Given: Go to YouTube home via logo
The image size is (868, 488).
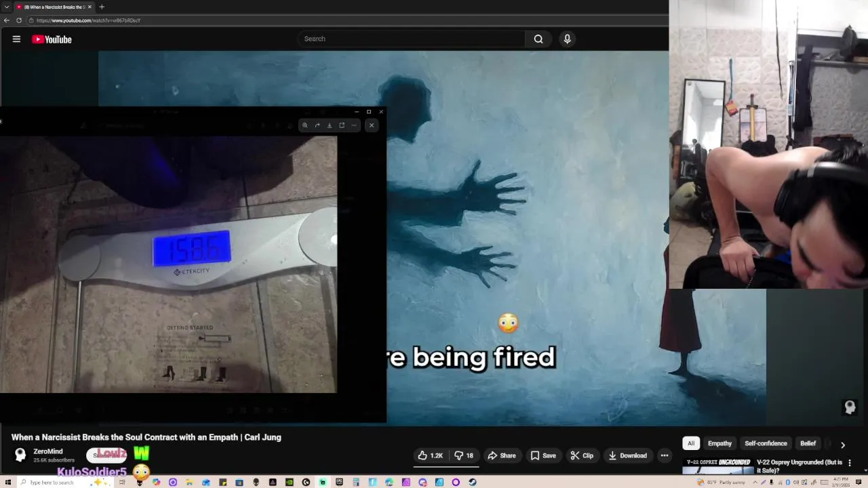Looking at the screenshot, I should pos(52,39).
